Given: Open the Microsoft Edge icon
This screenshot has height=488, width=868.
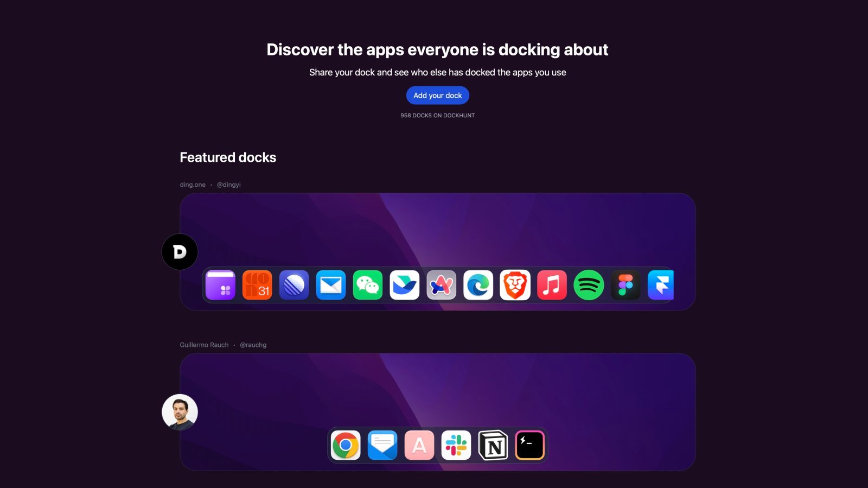Looking at the screenshot, I should click(478, 285).
